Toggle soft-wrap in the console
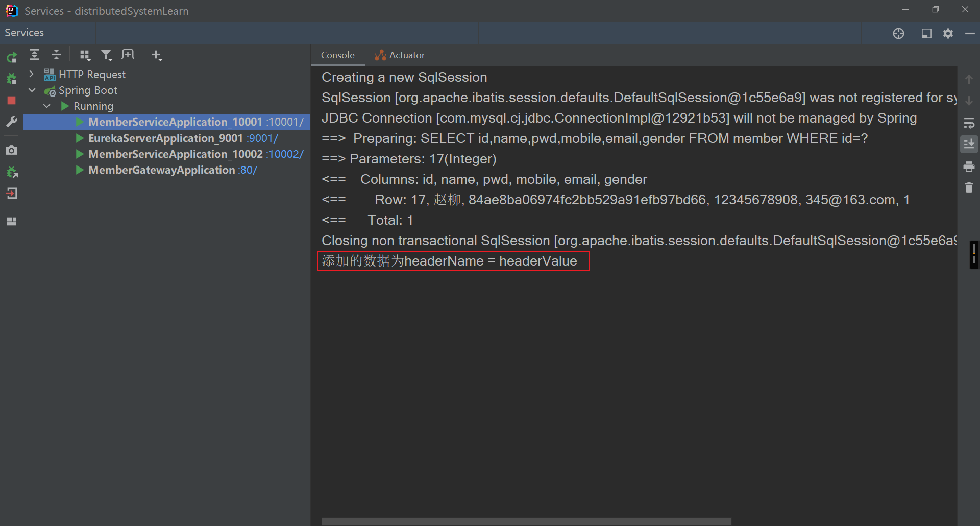Screen dimensions: 980x526 pyautogui.click(x=969, y=123)
